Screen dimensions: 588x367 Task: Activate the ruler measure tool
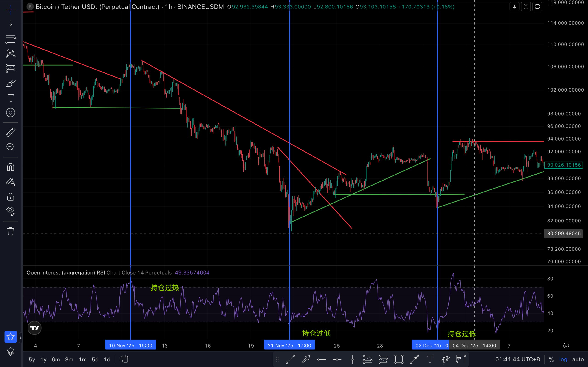pyautogui.click(x=10, y=133)
